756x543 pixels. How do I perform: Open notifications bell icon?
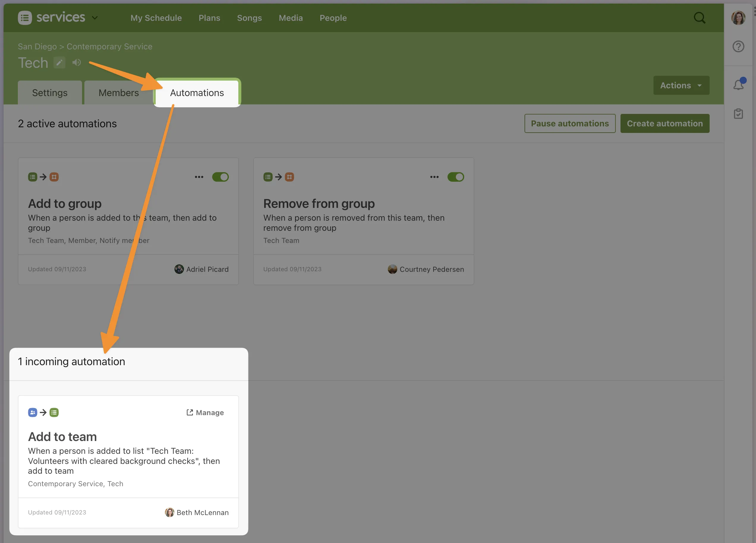click(x=738, y=85)
